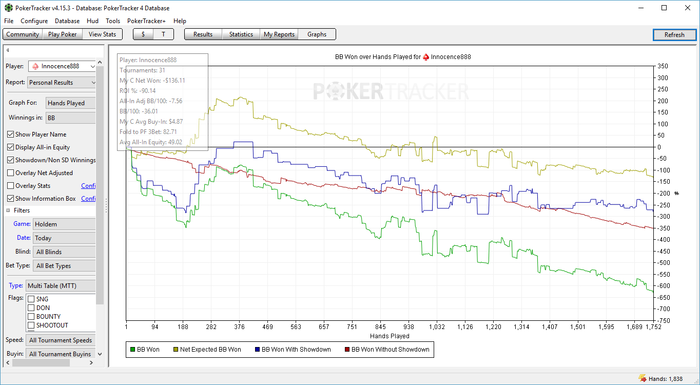Click the PokerStars icon beside Innocence888 in graph title
Image resolution: width=700 pixels, height=385 pixels.
(x=426, y=57)
